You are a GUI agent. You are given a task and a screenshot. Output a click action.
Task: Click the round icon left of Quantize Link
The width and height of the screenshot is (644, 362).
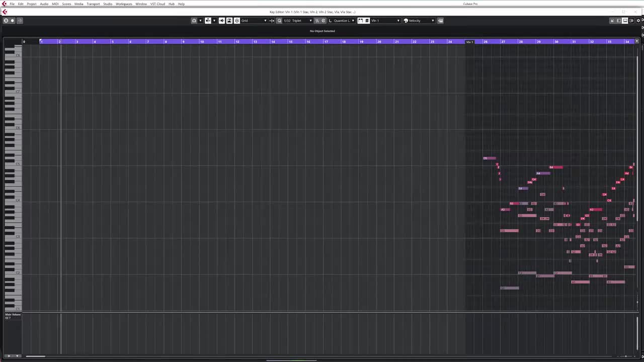point(323,21)
